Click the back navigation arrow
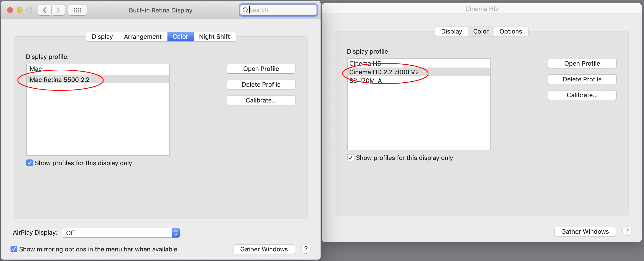The image size is (644, 261). click(x=44, y=10)
